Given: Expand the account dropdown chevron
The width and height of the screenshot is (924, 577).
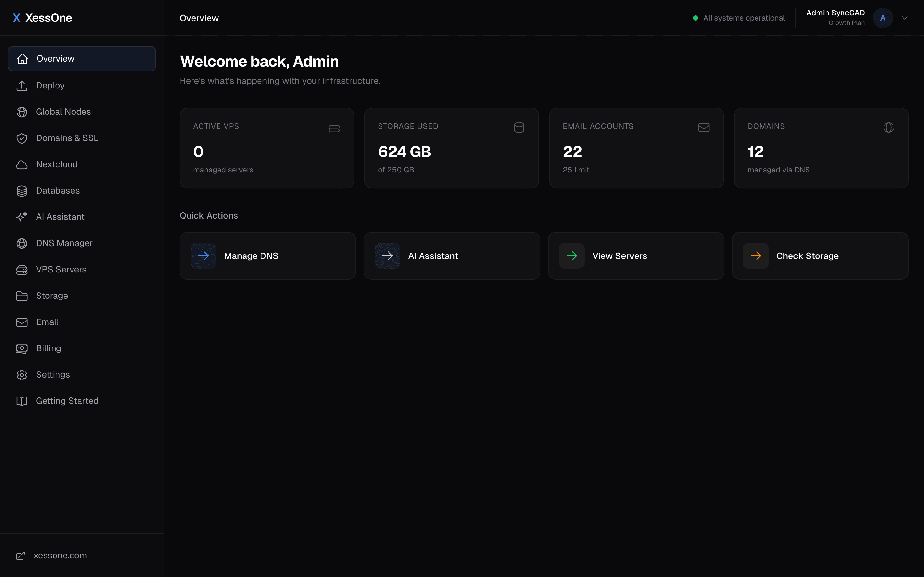Looking at the screenshot, I should pyautogui.click(x=904, y=18).
